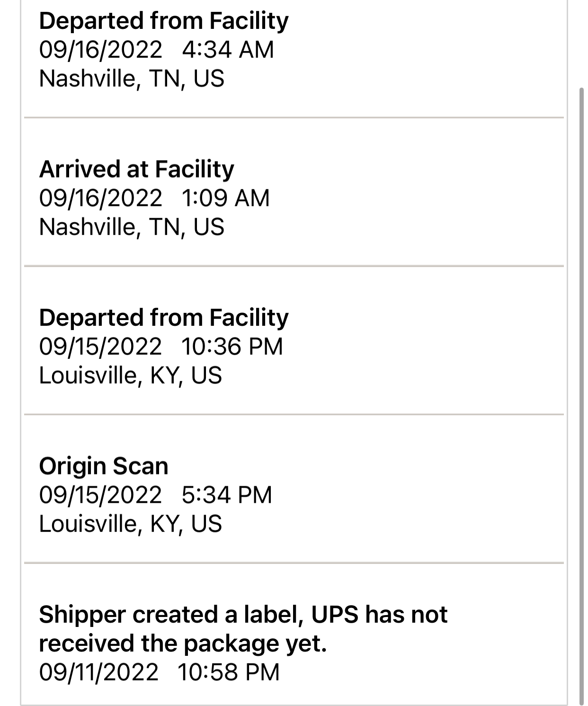
Task: Click the date beside 5:34 PM
Action: pyautogui.click(x=100, y=495)
